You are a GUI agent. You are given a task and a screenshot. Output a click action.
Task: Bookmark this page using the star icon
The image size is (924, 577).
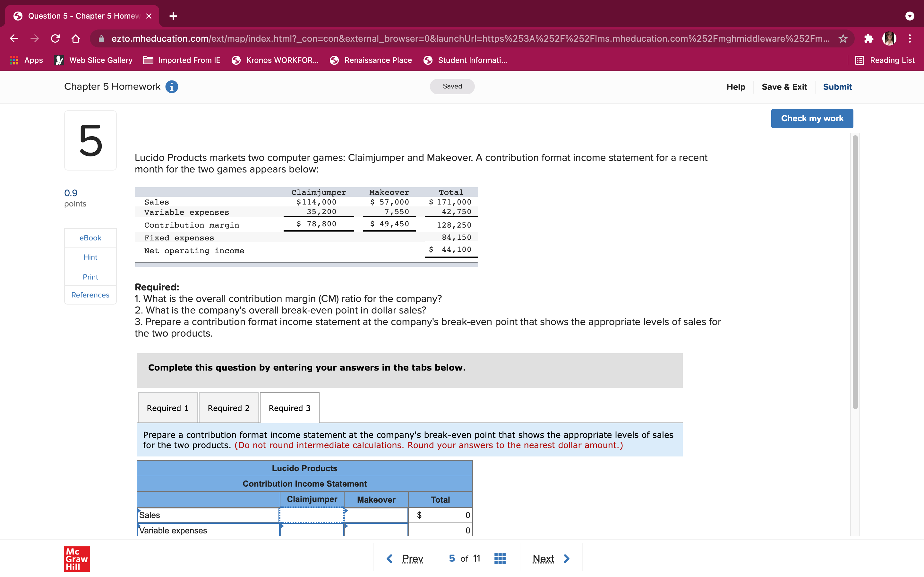(843, 38)
